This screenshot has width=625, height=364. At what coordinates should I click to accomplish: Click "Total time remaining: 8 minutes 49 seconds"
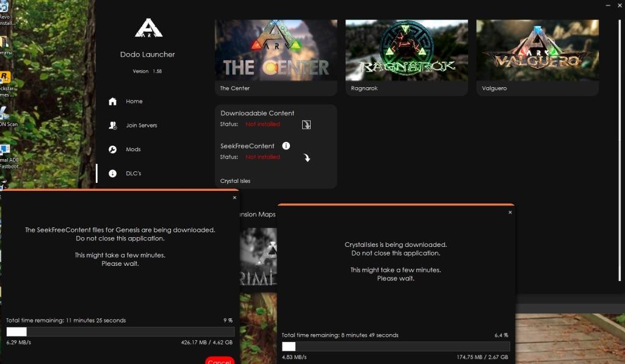click(x=340, y=335)
